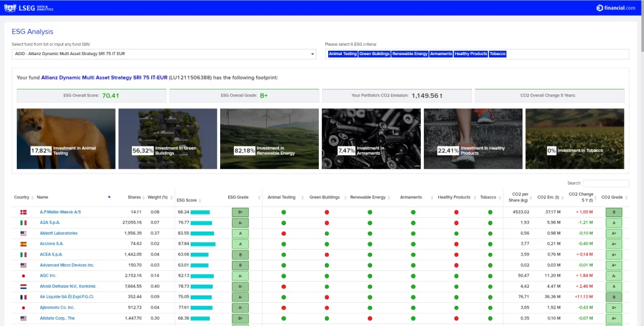
Task: Sort by the CO2 Grade column header
Action: pos(612,197)
